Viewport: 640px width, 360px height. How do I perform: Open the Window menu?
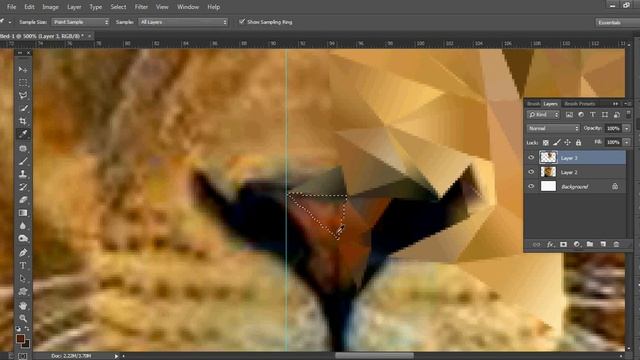(188, 7)
